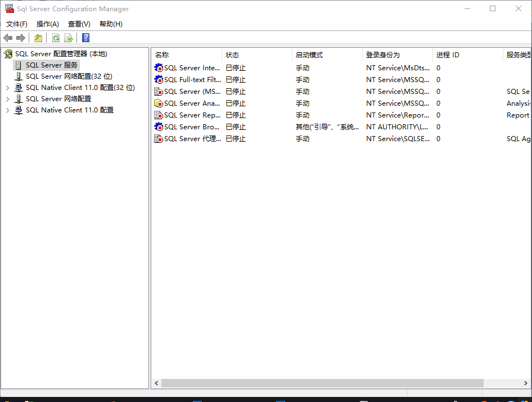Open the 操作(A) menu

(x=48, y=24)
